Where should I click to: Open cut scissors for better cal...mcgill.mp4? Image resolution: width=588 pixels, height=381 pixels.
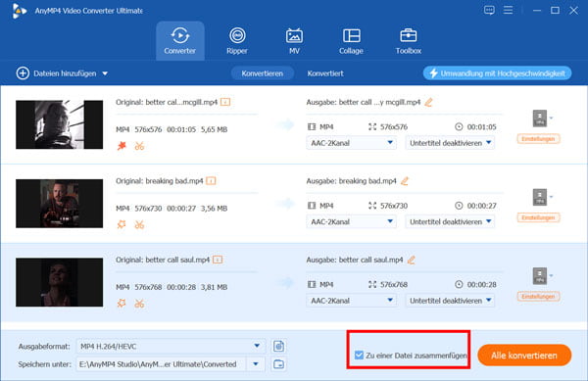pyautogui.click(x=139, y=146)
